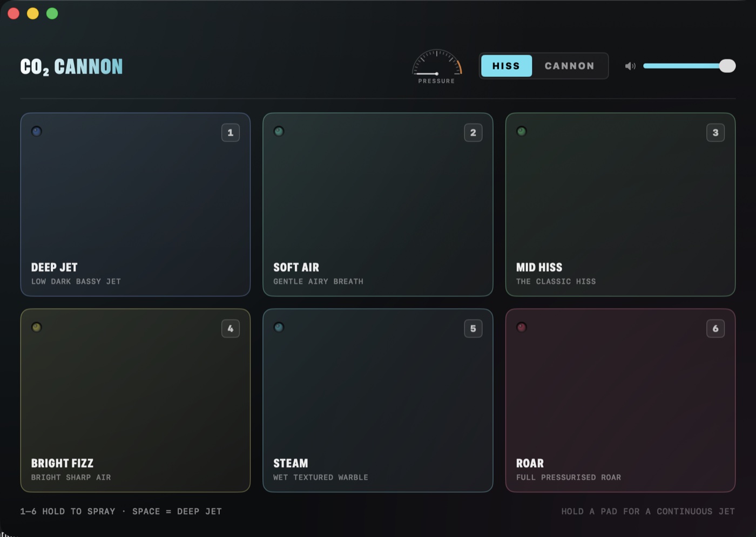
Task: Click the key 3 badge on Mid Hiss
Action: (x=715, y=133)
